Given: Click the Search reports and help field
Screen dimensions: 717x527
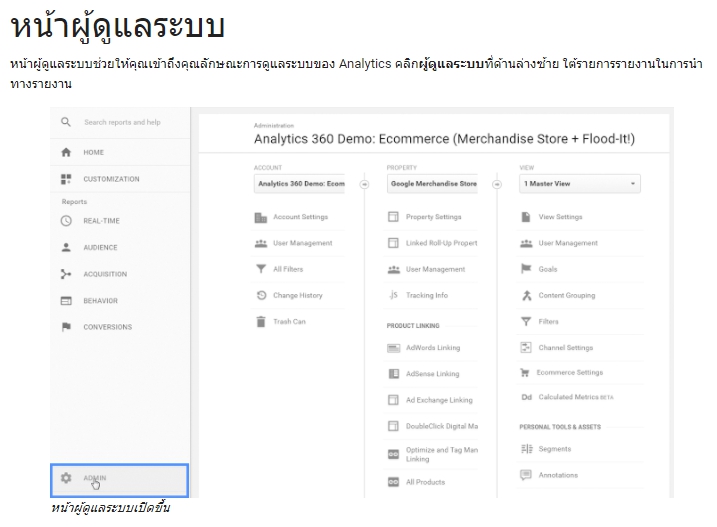Looking at the screenshot, I should (122, 122).
